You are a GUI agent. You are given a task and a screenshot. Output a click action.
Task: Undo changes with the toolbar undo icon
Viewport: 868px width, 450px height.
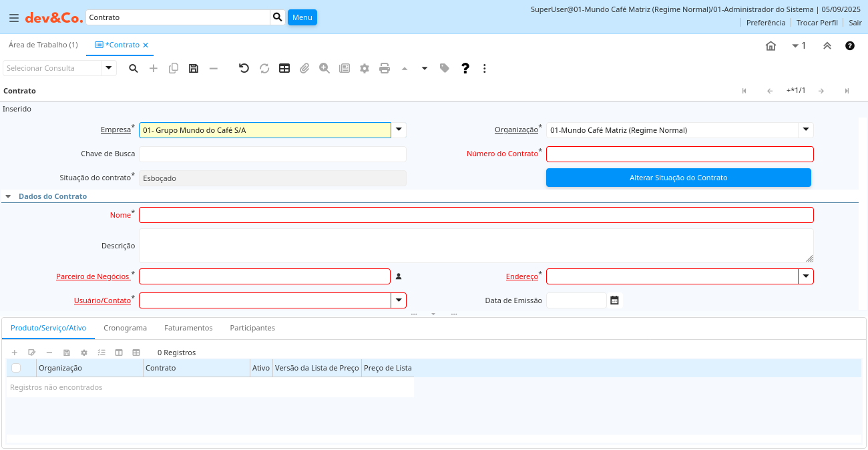point(244,68)
